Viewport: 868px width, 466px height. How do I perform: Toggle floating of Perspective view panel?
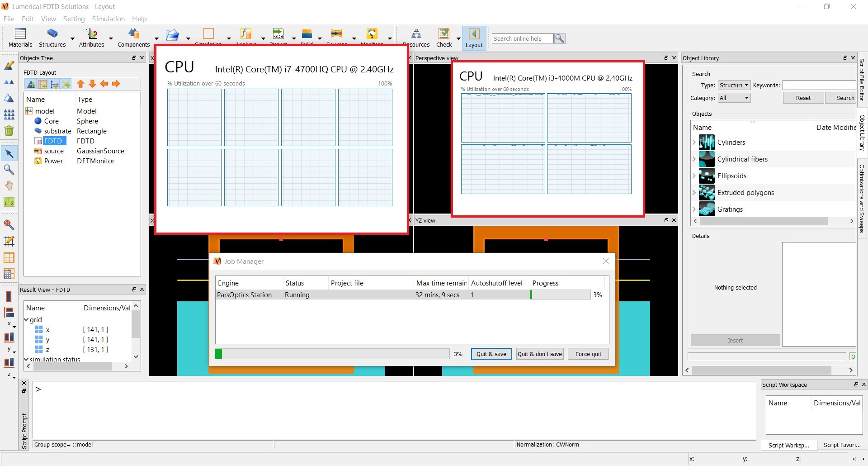666,58
